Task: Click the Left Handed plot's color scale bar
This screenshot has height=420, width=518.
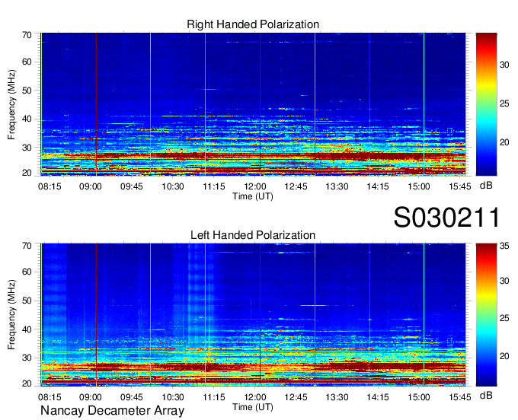Action: (486, 314)
